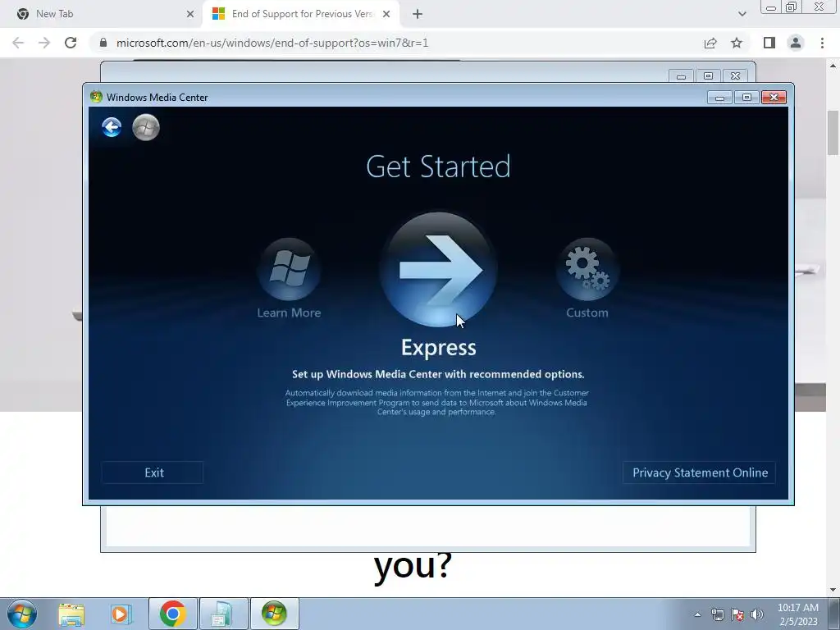Go forward in Chrome browser history
The height and width of the screenshot is (630, 840).
coord(44,43)
